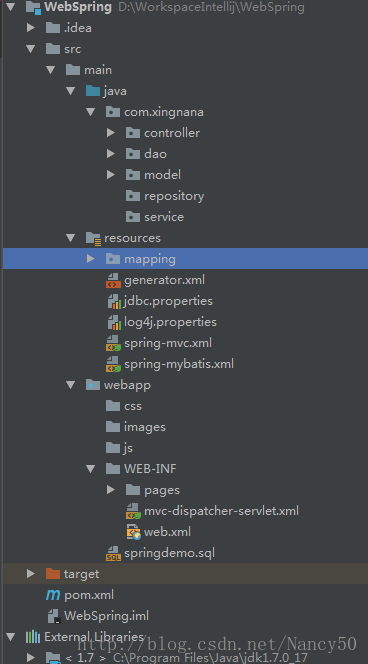
Task: Expand the controller package
Action: click(x=111, y=133)
